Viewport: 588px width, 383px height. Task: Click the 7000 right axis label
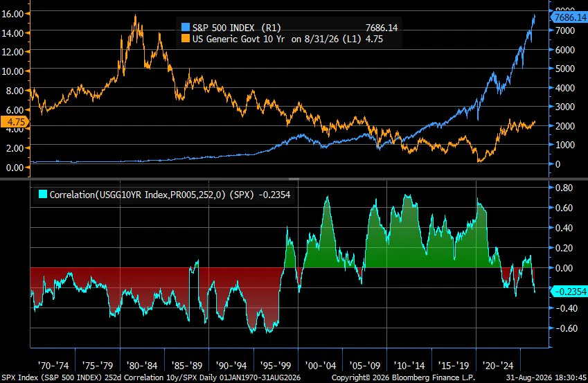564,30
